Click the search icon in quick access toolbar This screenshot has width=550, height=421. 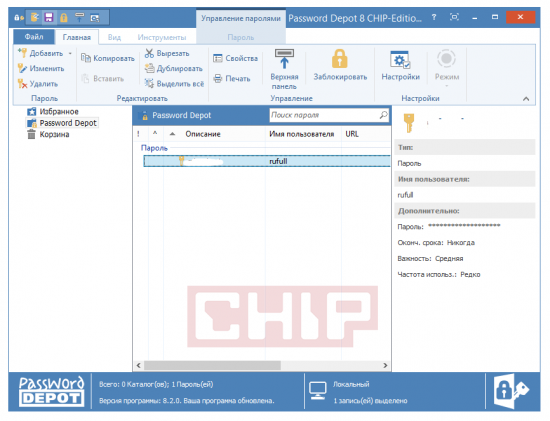click(95, 18)
